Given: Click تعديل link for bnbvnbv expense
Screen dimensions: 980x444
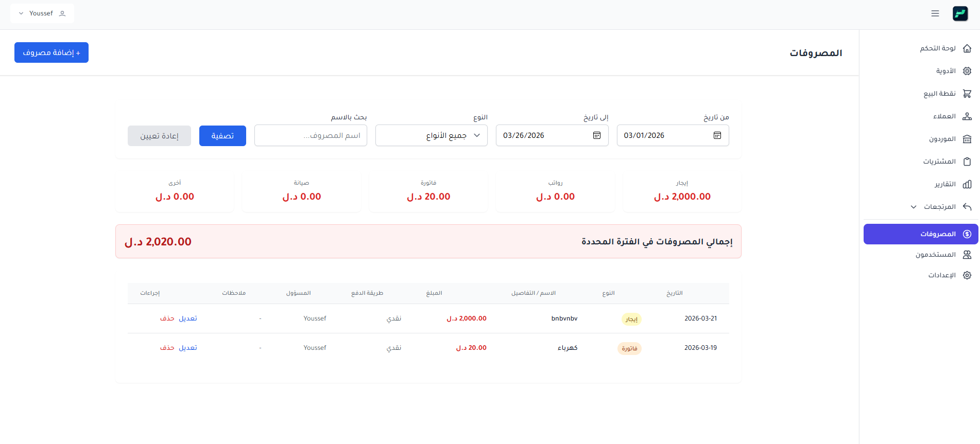Looking at the screenshot, I should pos(188,318).
